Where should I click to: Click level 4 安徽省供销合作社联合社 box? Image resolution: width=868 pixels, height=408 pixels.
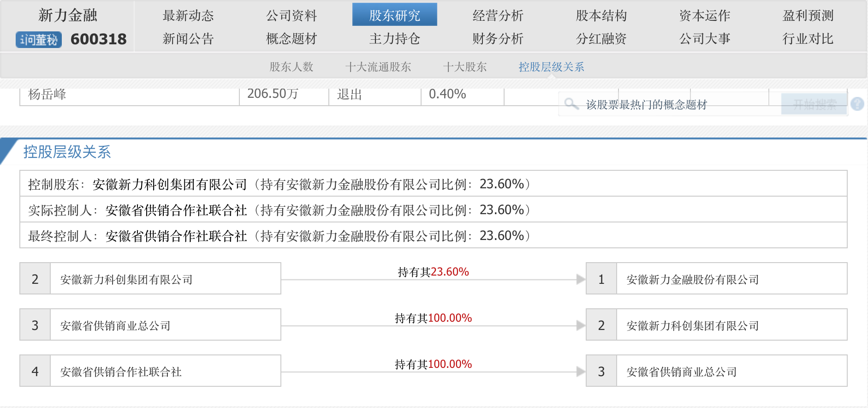(x=150, y=371)
